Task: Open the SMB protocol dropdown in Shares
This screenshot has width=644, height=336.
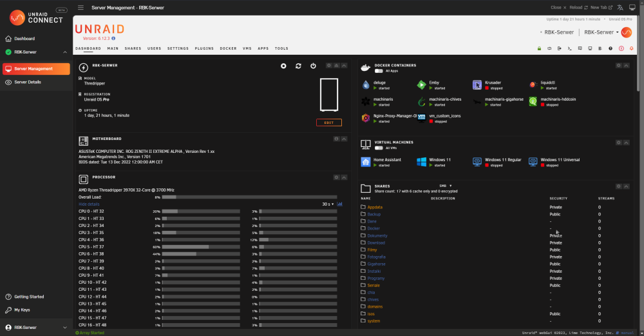Action: tap(445, 186)
